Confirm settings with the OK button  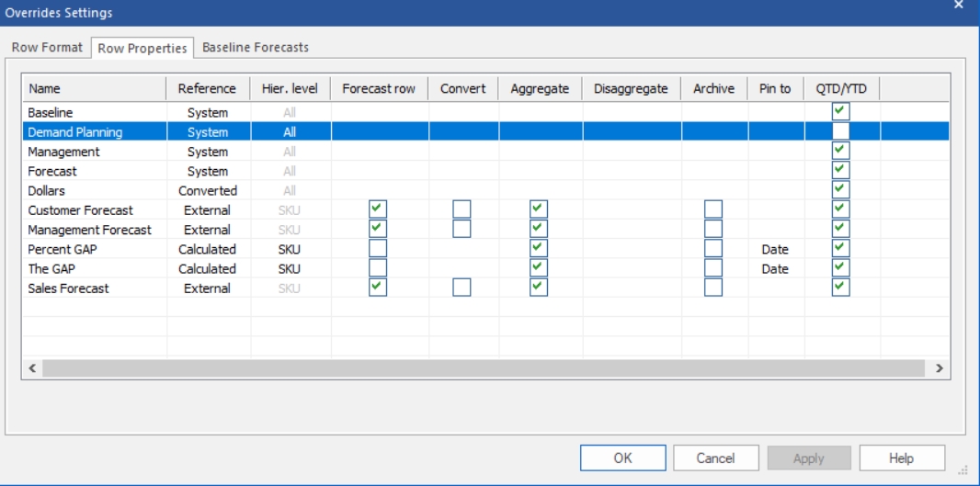tap(622, 458)
